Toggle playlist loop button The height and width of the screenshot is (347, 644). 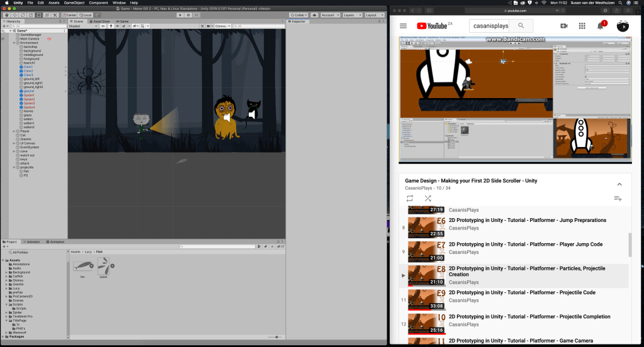(x=410, y=199)
